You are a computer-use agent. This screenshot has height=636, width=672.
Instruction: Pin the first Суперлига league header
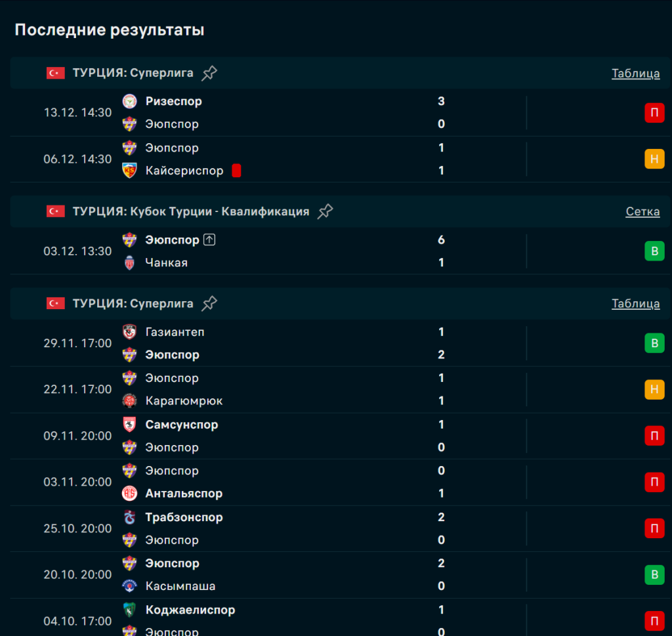point(209,73)
